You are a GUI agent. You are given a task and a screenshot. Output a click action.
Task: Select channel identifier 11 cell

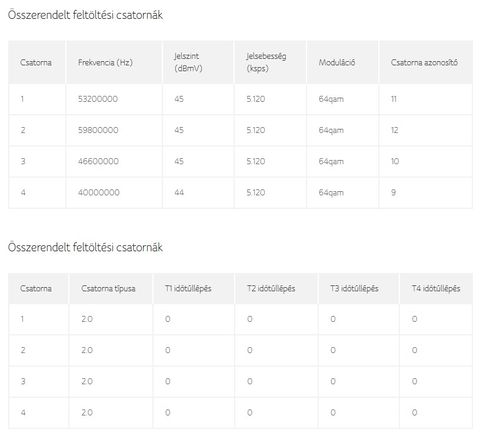tap(394, 99)
